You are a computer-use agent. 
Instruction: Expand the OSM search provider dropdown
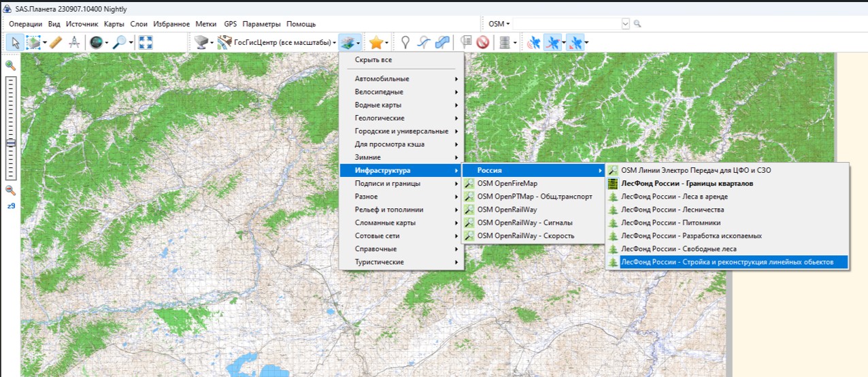click(x=499, y=24)
